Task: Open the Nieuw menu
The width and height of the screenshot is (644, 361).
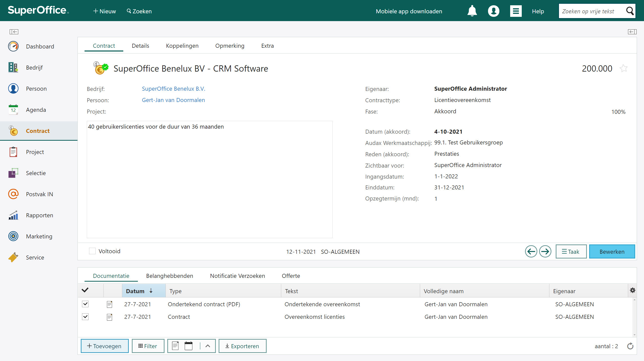Action: [104, 11]
